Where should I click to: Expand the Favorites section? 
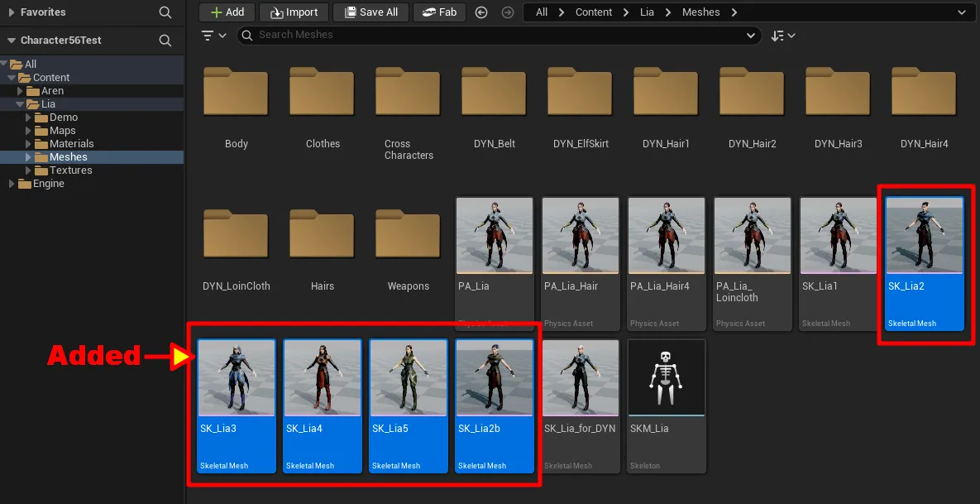tap(12, 12)
